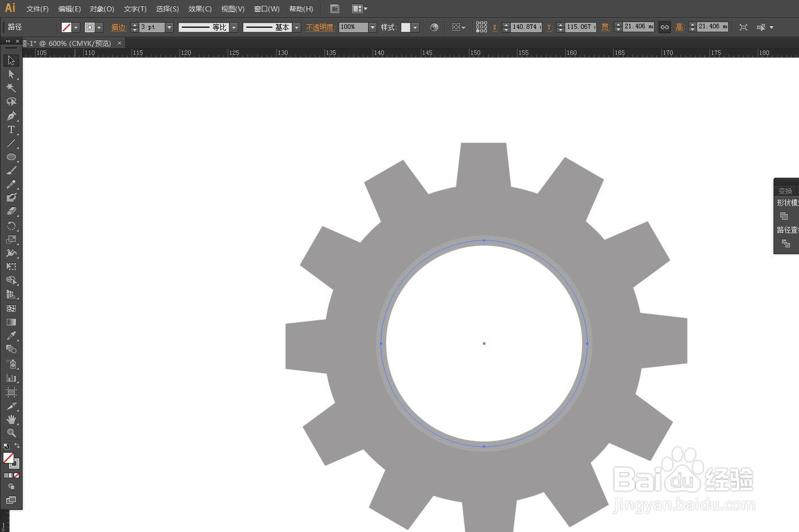Open the fill color dropdown in control bar
Screen dimensions: 799x532
76,27
